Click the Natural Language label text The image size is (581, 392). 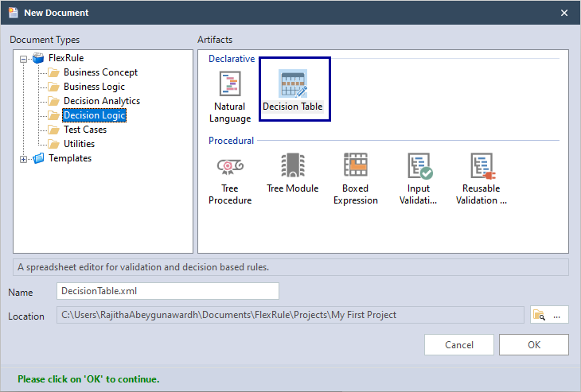tap(230, 113)
